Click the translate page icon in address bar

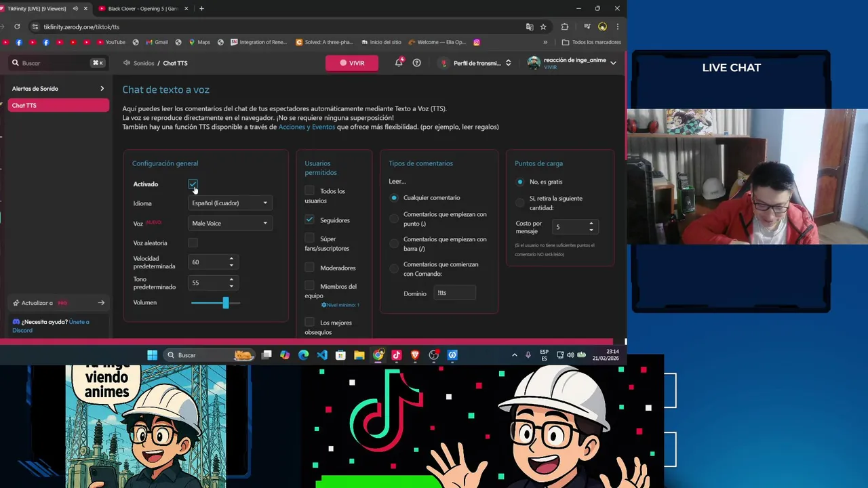pos(530,27)
